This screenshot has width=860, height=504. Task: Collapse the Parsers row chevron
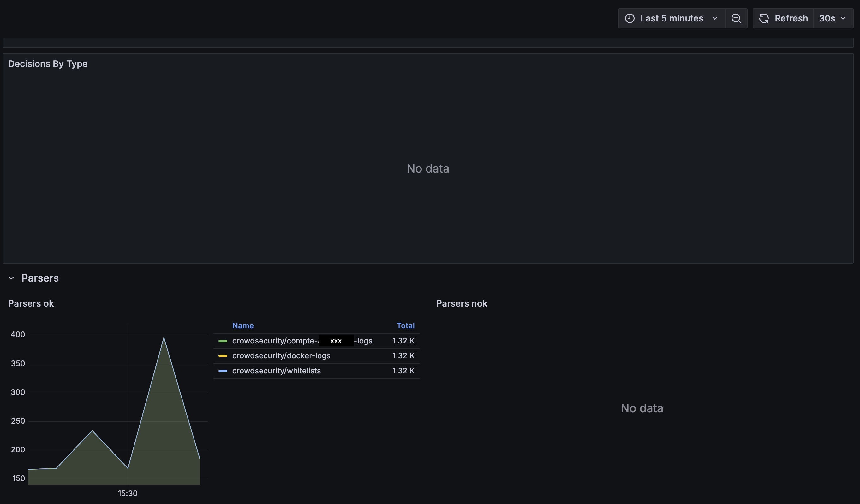click(11, 278)
